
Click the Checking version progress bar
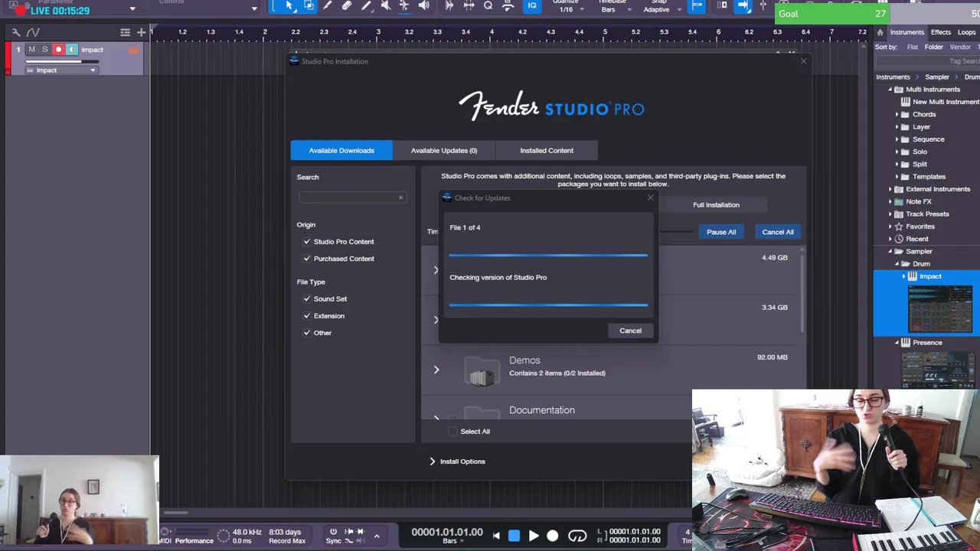[x=548, y=305]
